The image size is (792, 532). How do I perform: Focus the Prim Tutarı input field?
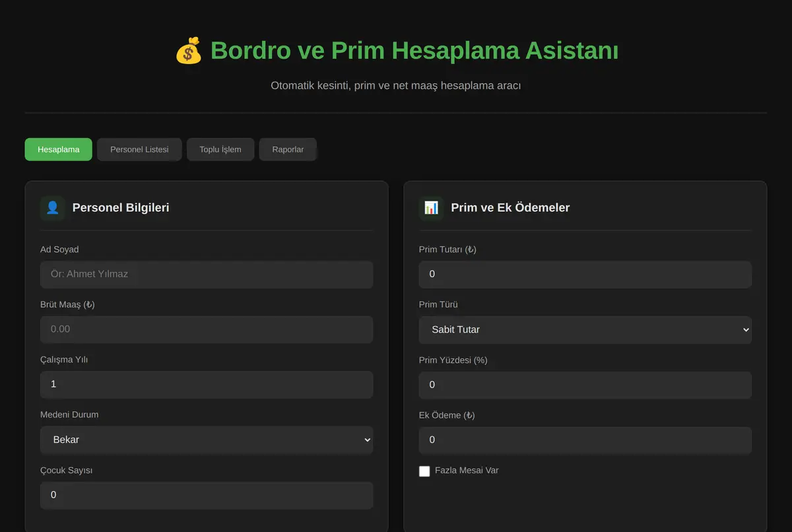click(x=585, y=274)
